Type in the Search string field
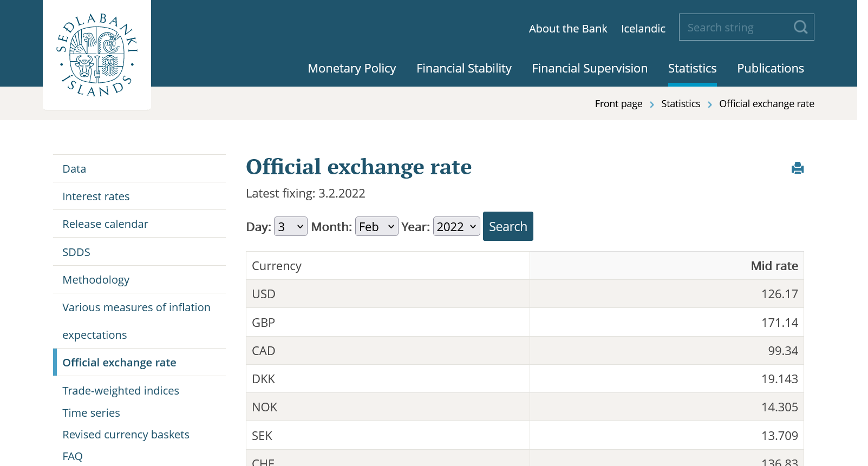The width and height of the screenshot is (868, 466). pos(734,28)
